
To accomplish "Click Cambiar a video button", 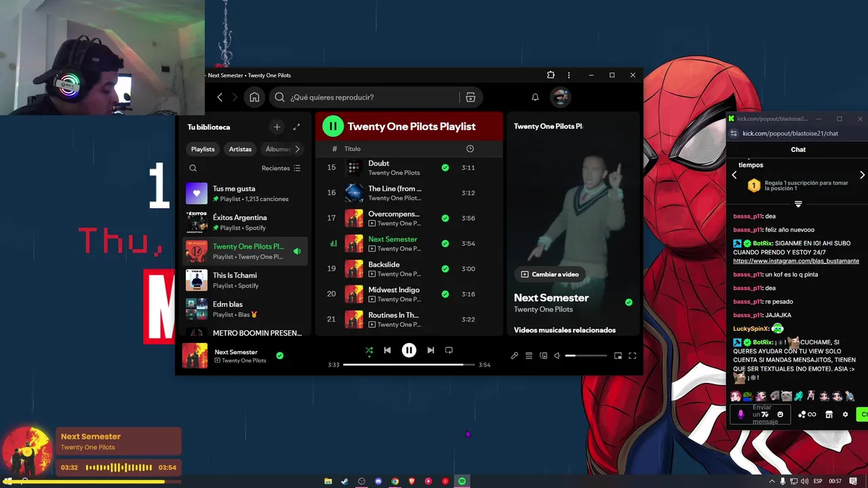I will tap(549, 274).
